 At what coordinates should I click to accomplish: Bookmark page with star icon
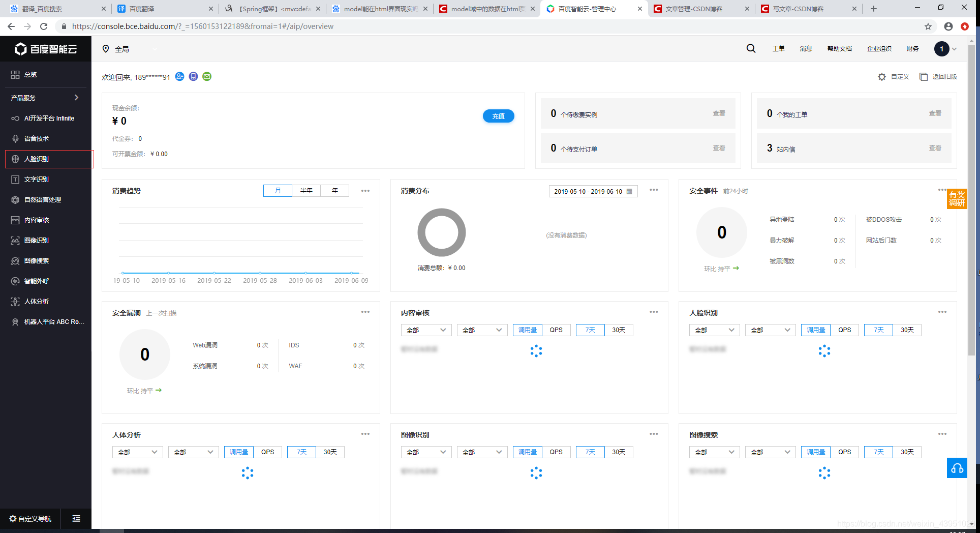928,26
